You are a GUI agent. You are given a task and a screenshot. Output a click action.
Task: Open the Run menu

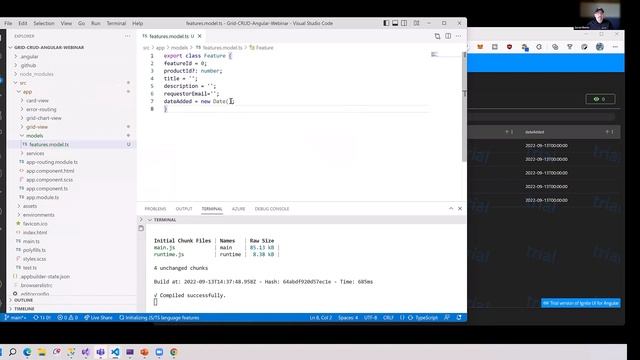pyautogui.click(x=96, y=23)
